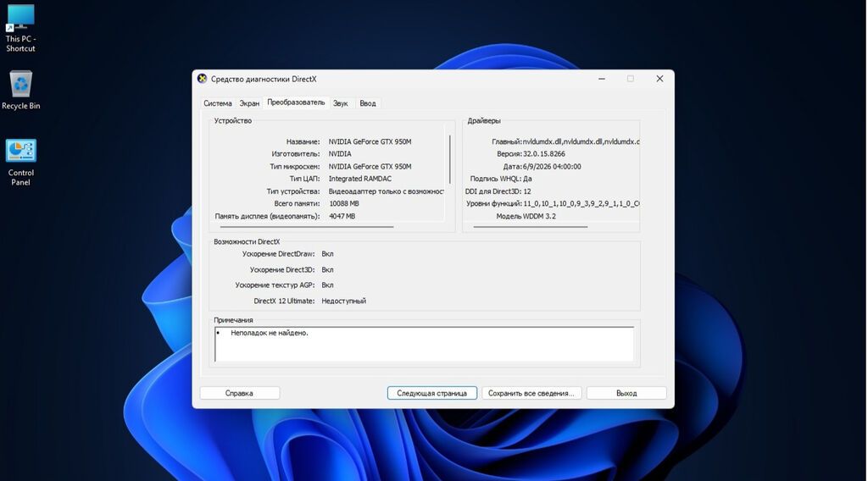Image resolution: width=868 pixels, height=481 pixels.
Task: Click the Примечания notes text box
Action: [x=424, y=344]
